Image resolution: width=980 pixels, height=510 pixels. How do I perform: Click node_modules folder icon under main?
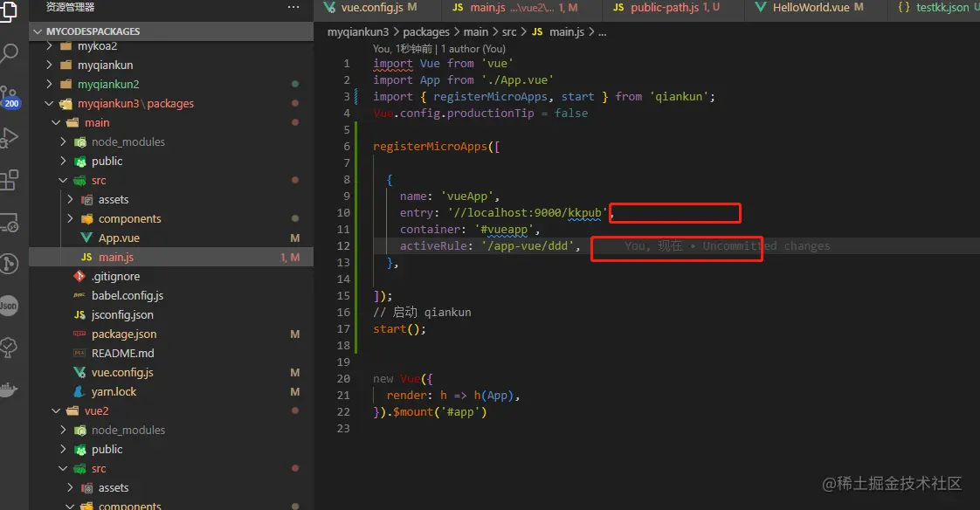click(80, 141)
